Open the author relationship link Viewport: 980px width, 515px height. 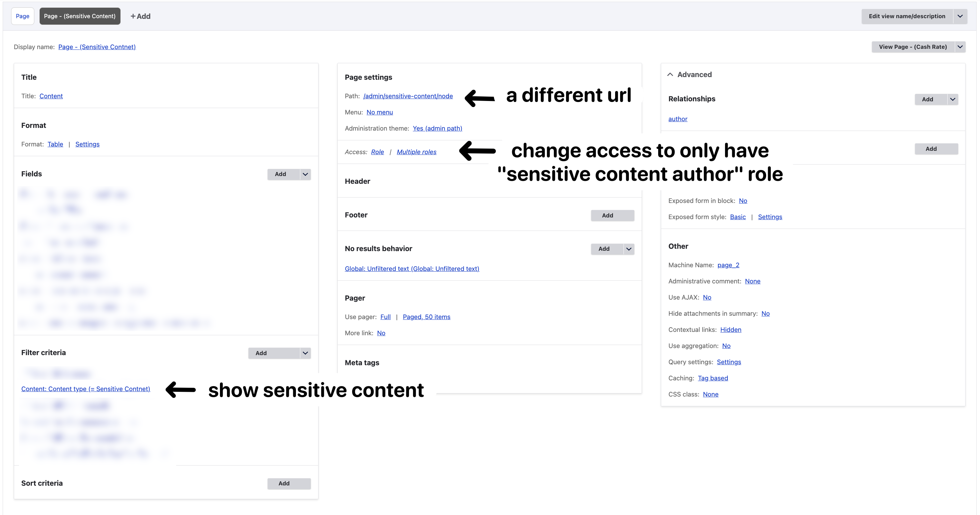pyautogui.click(x=678, y=119)
